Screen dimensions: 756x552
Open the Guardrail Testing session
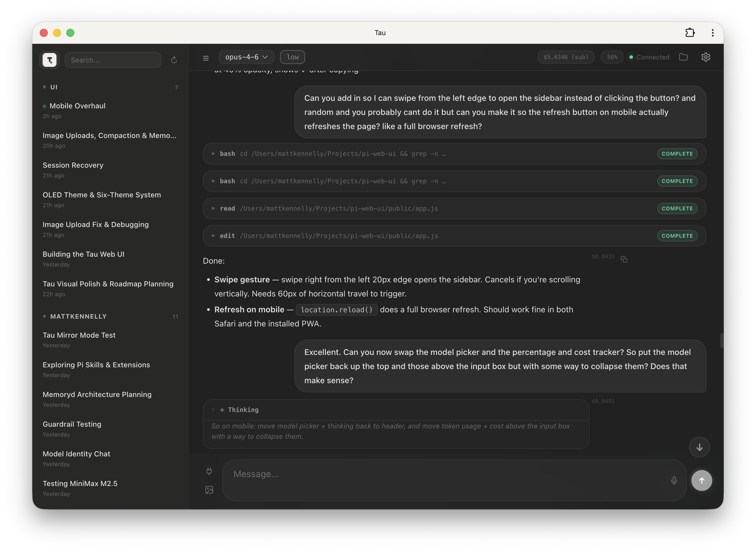(110, 429)
